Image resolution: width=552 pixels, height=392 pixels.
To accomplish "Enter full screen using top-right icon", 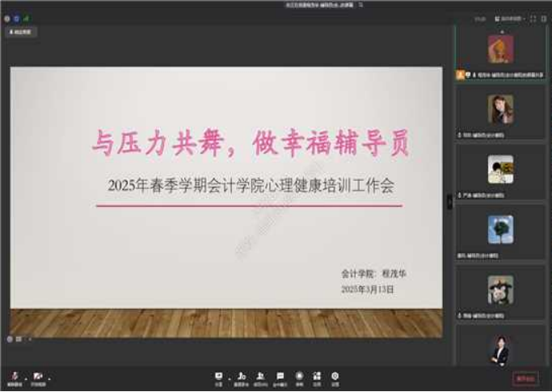I will coord(533,18).
